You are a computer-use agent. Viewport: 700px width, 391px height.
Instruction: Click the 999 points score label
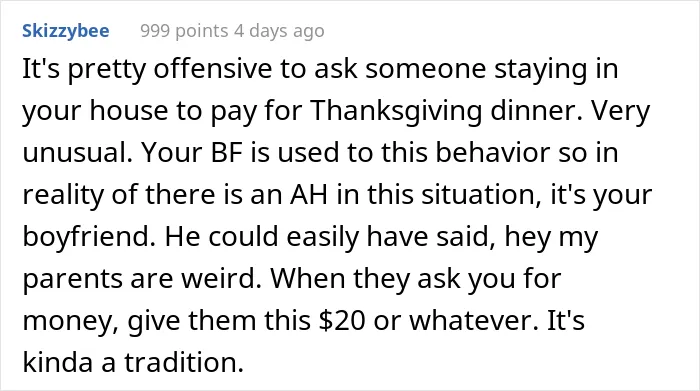184,31
